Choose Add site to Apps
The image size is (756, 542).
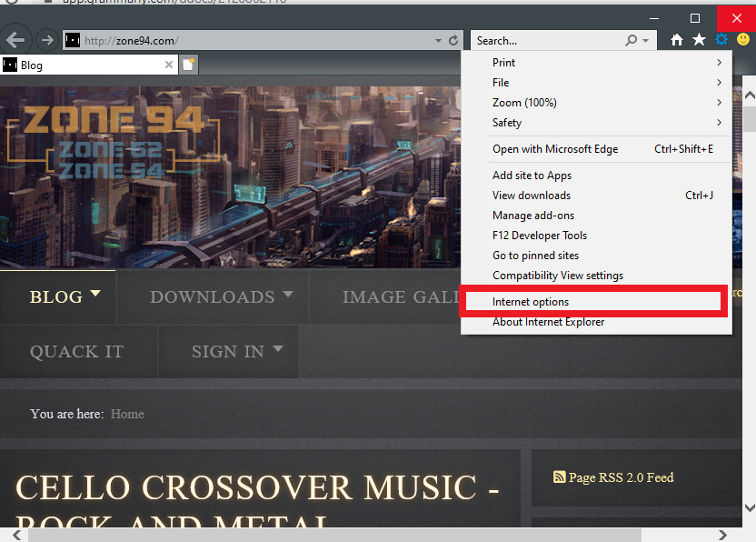pos(596,176)
